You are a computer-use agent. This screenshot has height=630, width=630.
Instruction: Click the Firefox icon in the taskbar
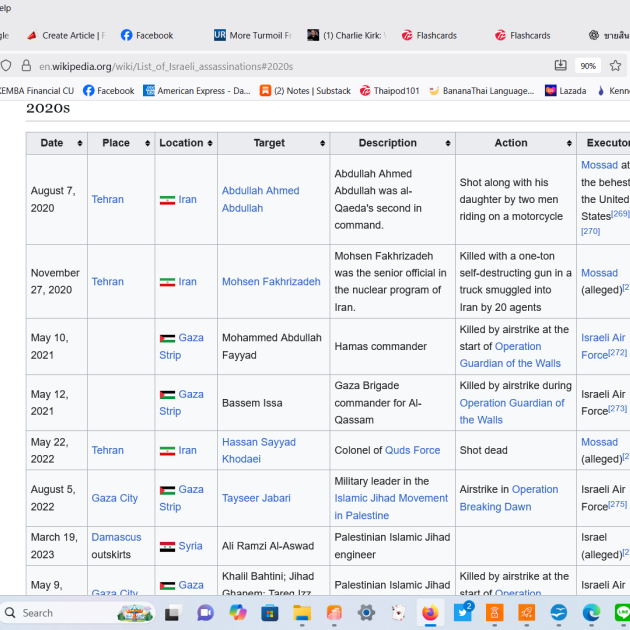[430, 612]
